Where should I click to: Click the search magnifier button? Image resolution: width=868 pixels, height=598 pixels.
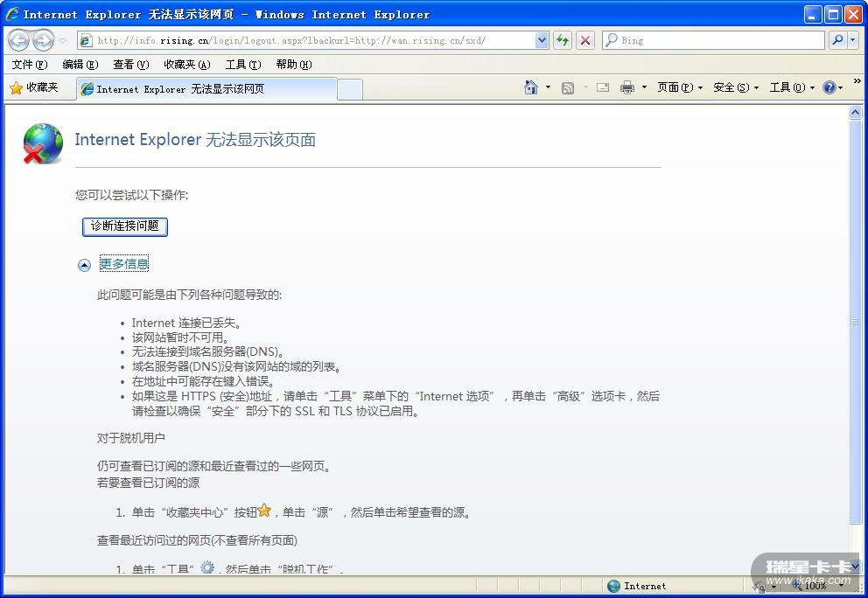(x=838, y=40)
